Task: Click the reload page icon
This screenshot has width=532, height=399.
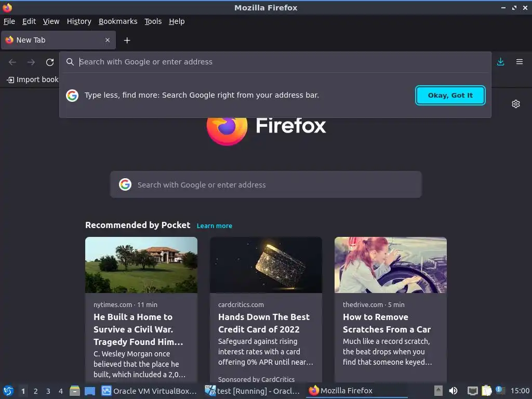Action: [x=50, y=62]
